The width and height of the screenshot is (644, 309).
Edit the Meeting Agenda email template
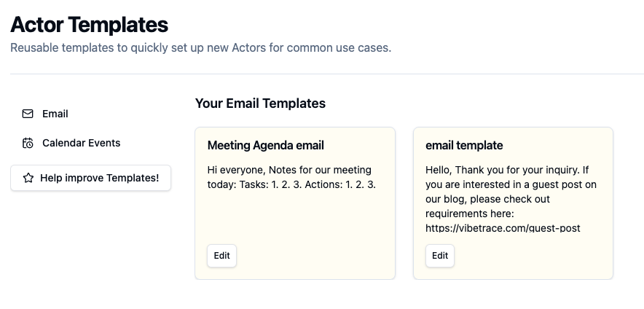[221, 256]
